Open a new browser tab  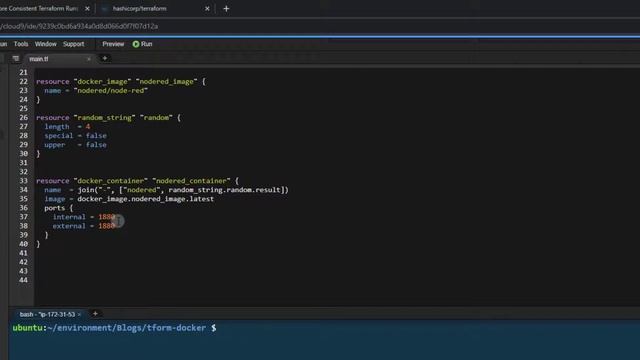pyautogui.click(x=226, y=9)
